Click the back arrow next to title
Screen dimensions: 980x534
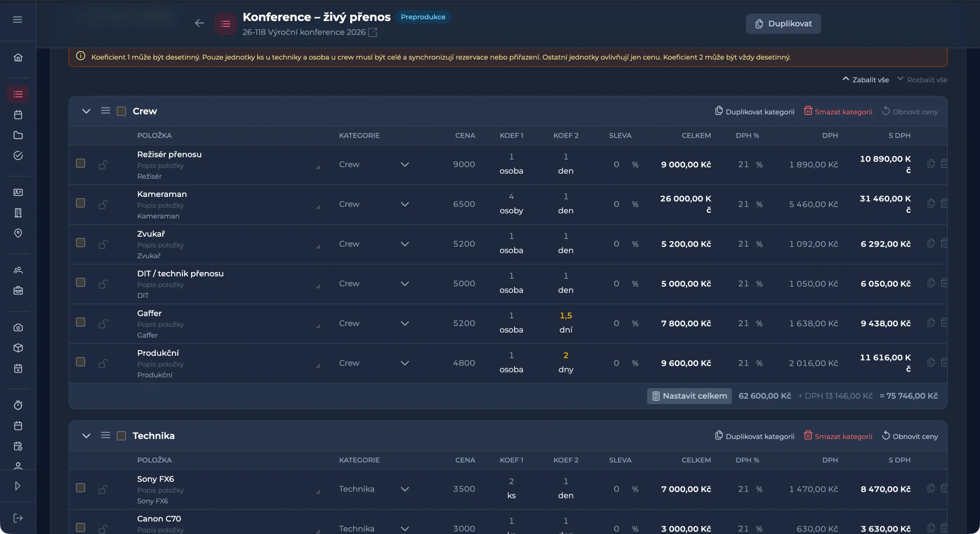199,23
